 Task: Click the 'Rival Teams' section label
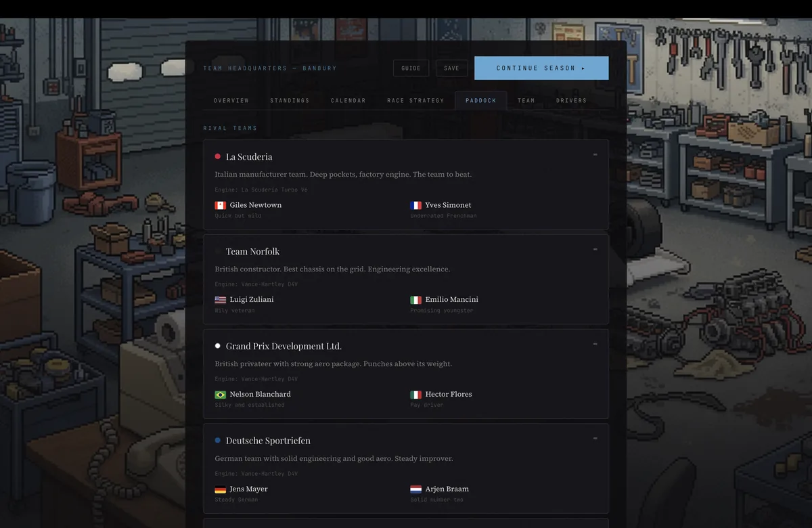point(230,128)
